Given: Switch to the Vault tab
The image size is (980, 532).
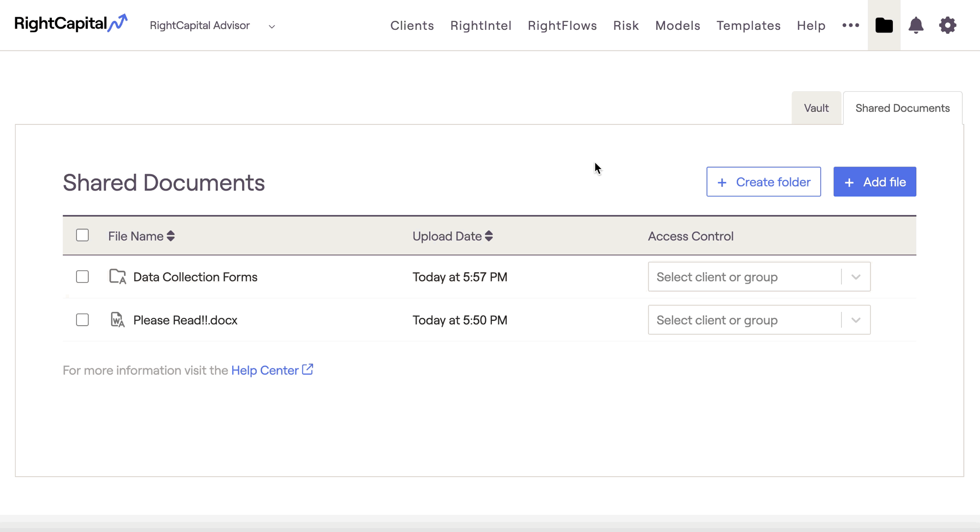Looking at the screenshot, I should (816, 108).
